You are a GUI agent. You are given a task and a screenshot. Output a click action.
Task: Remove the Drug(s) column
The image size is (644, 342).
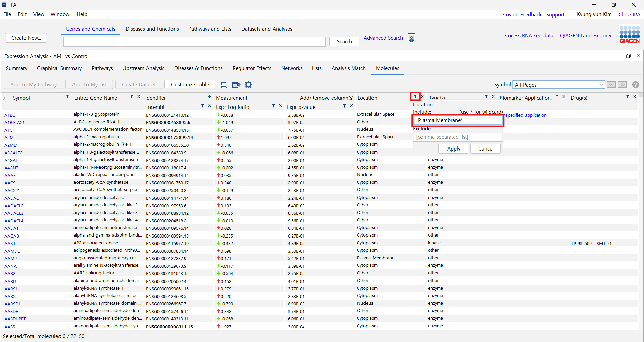coord(634,97)
